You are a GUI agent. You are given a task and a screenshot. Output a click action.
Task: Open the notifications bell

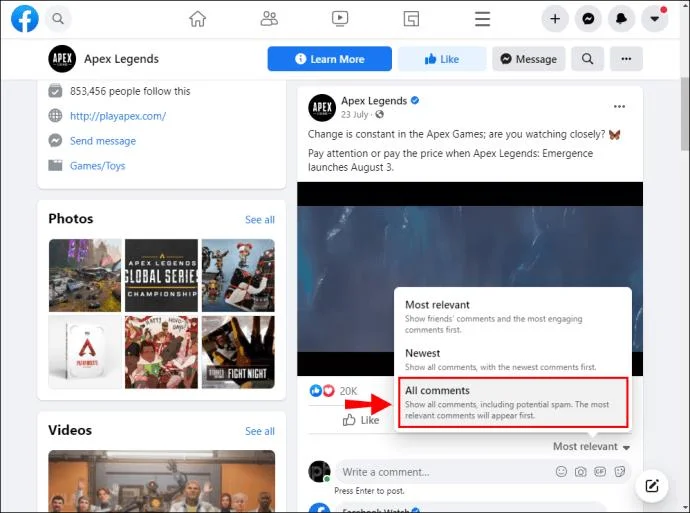pyautogui.click(x=621, y=19)
